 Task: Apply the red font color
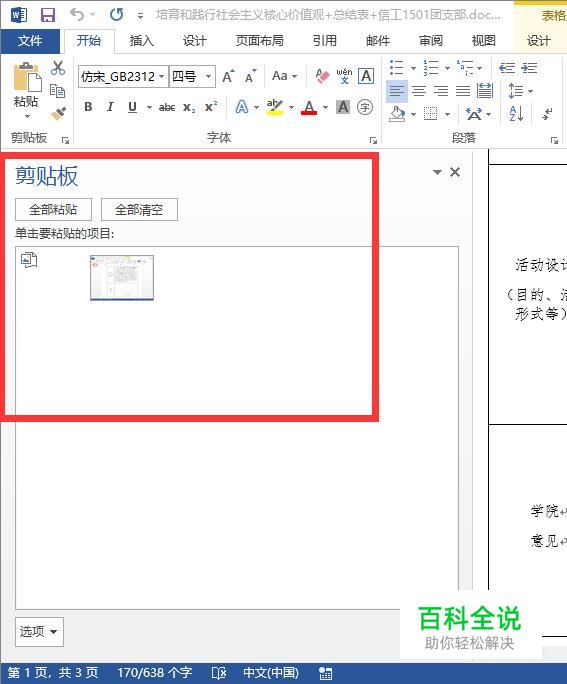coord(309,107)
